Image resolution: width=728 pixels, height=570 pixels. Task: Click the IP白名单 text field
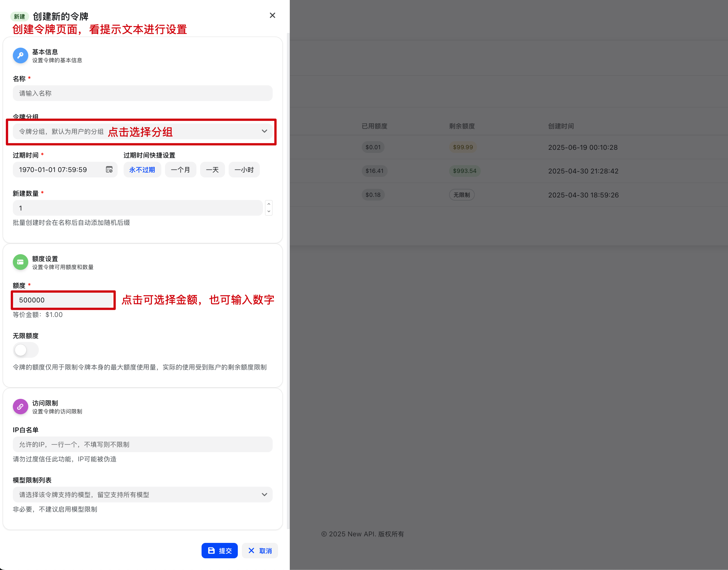coord(142,444)
